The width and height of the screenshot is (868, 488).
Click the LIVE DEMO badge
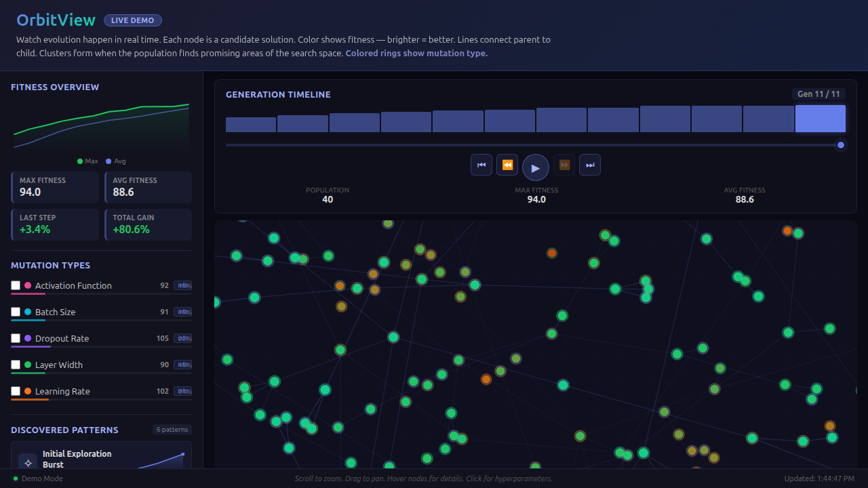[132, 20]
